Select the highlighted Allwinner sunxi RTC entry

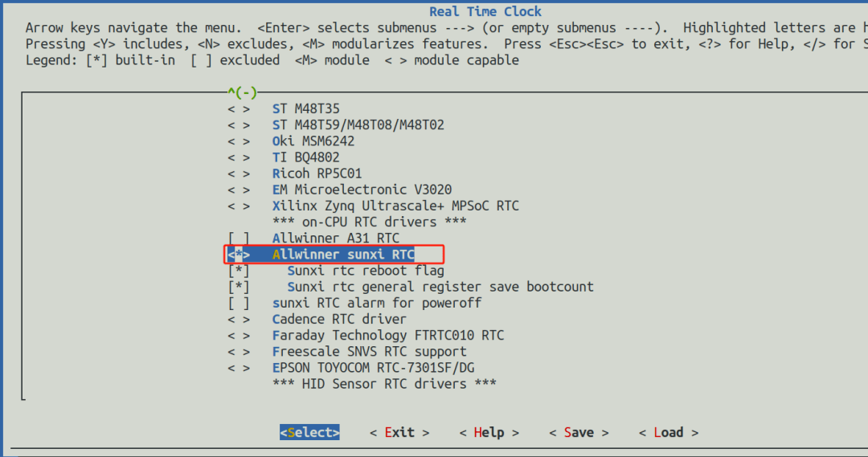[x=343, y=255]
